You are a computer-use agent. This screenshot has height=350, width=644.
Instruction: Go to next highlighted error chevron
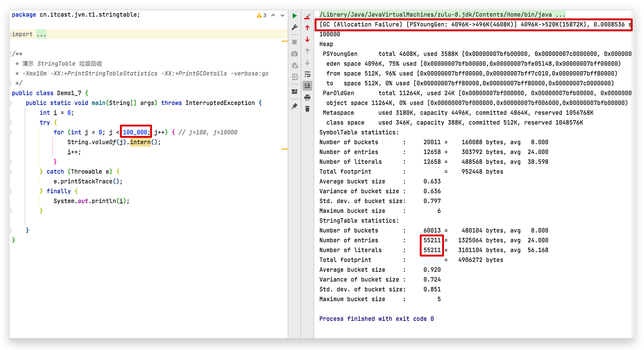tap(282, 15)
